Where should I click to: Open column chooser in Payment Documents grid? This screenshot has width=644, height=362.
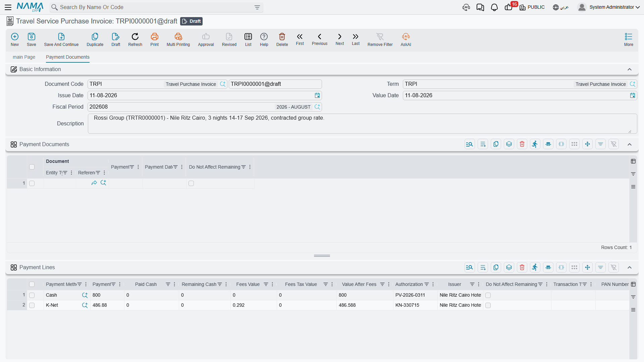[633, 161]
